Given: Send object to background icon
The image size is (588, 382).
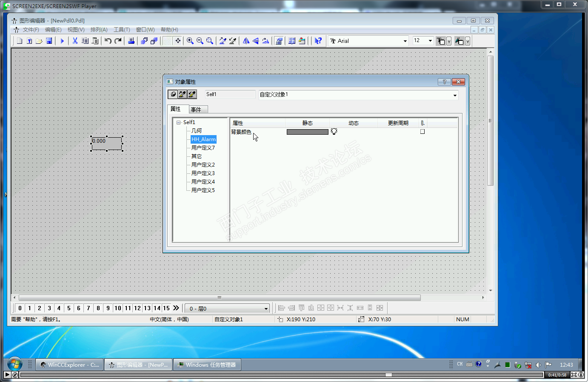Looking at the screenshot, I should click(x=154, y=41).
